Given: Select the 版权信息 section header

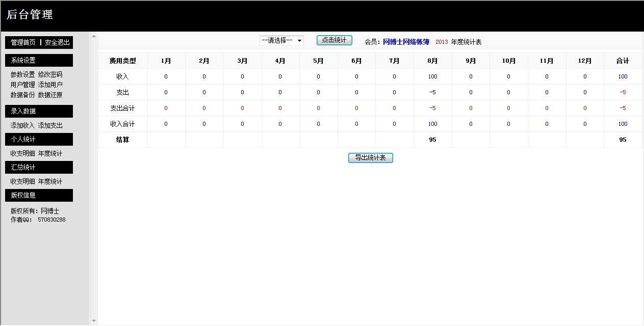Looking at the screenshot, I should point(39,195).
